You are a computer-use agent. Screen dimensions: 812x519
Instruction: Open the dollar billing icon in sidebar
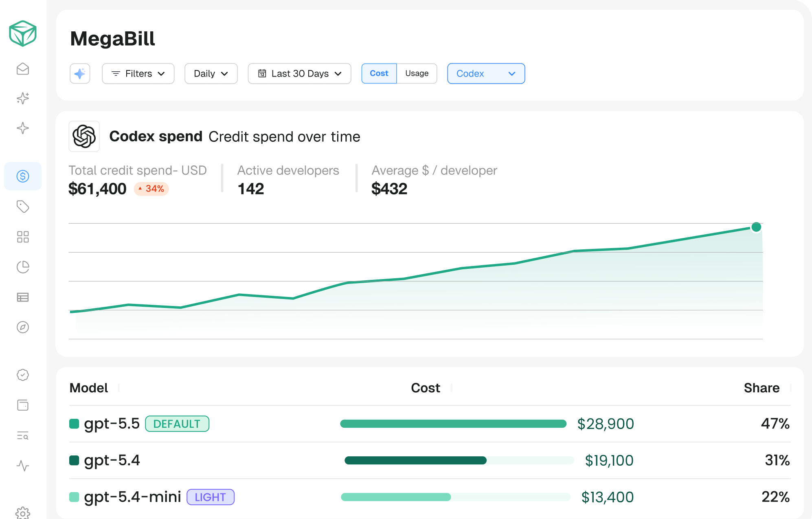(23, 176)
